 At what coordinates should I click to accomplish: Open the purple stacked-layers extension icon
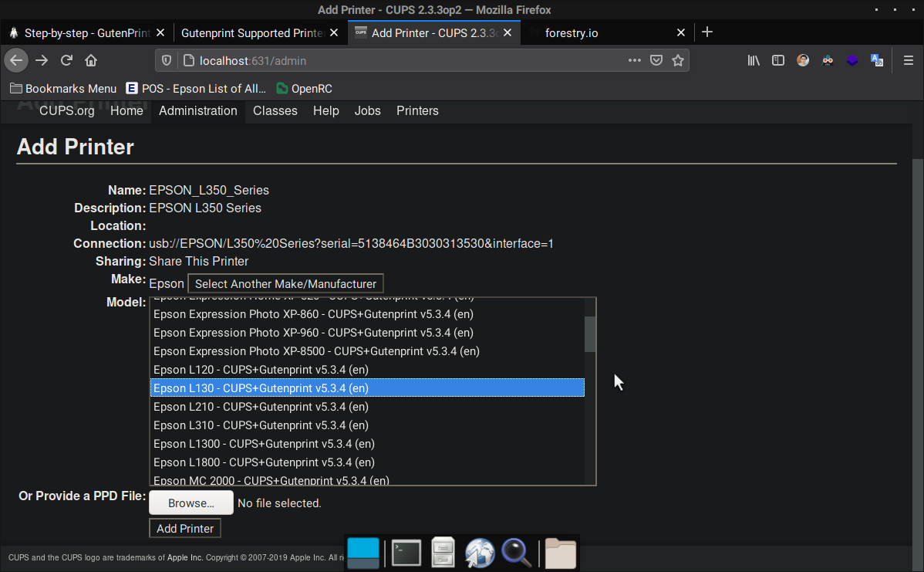click(852, 60)
